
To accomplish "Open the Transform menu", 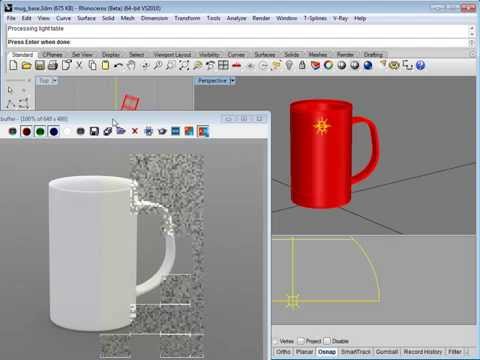I will (187, 18).
